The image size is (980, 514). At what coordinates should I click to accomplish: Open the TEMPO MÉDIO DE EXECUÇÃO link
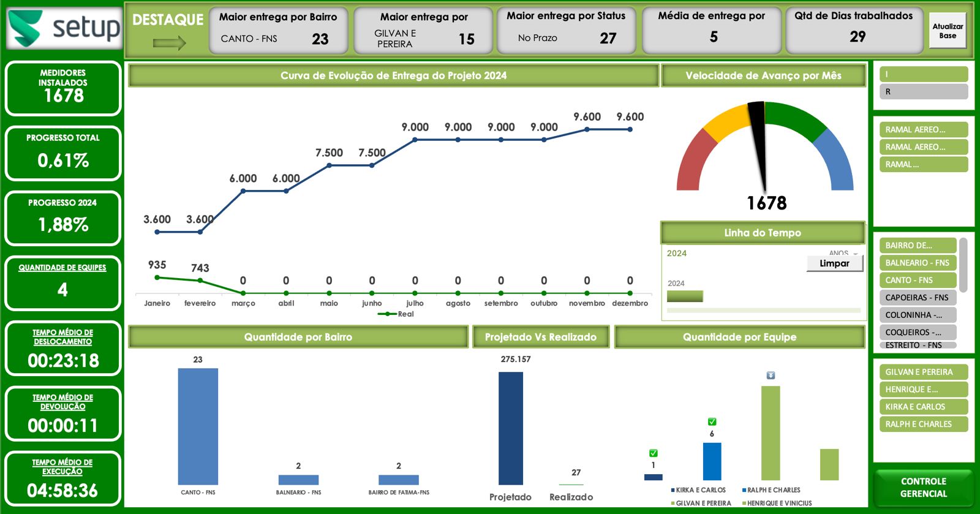[x=62, y=467]
